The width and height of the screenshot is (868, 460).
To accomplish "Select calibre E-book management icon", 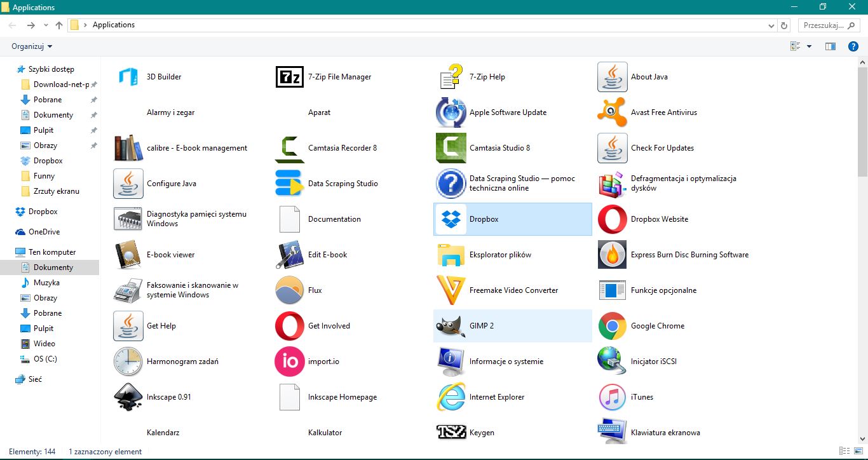I will coord(128,148).
